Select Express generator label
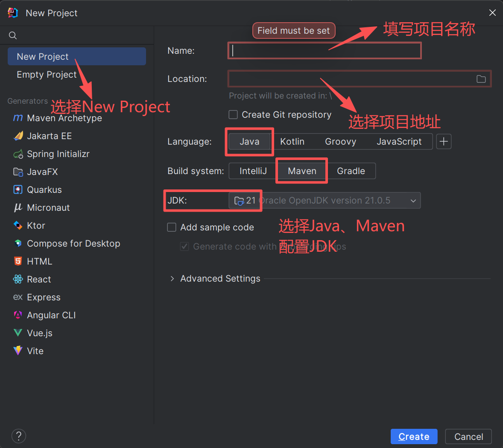The height and width of the screenshot is (448, 503). (44, 297)
